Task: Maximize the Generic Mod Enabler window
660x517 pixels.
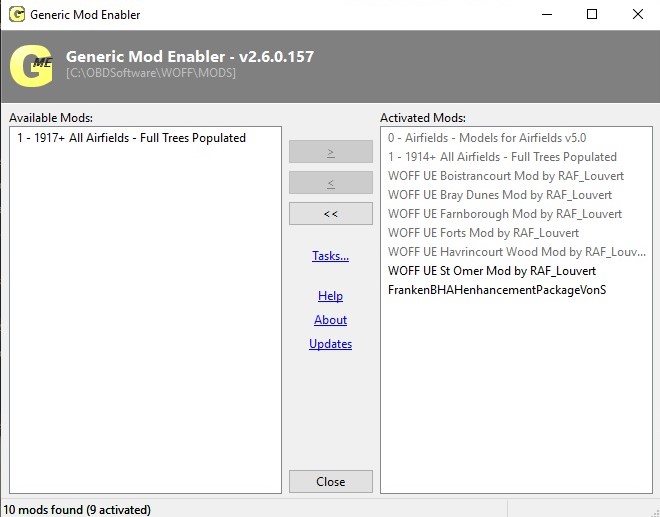Action: (592, 14)
